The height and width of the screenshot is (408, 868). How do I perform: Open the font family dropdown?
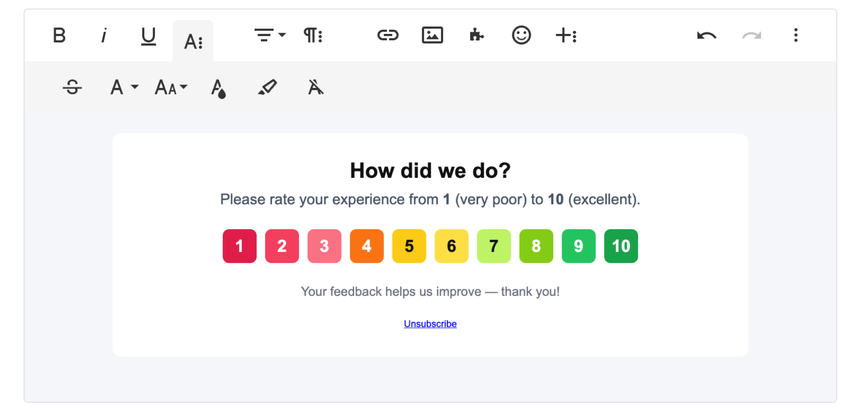124,87
